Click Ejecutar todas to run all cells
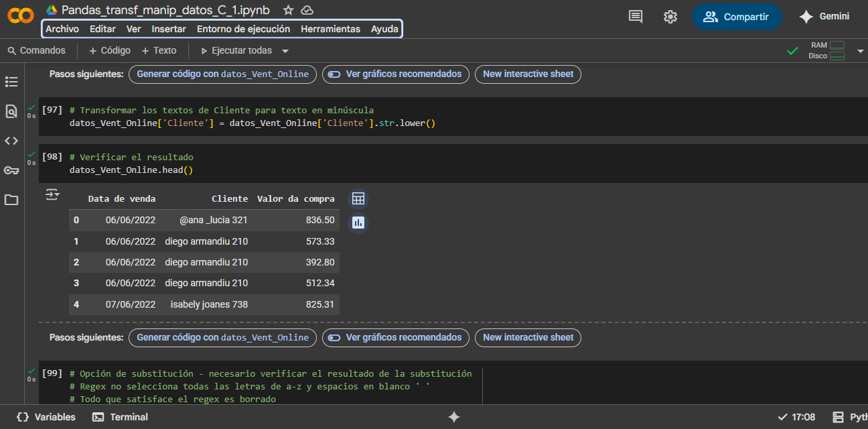Screen dimensions: 868x429 (236, 51)
